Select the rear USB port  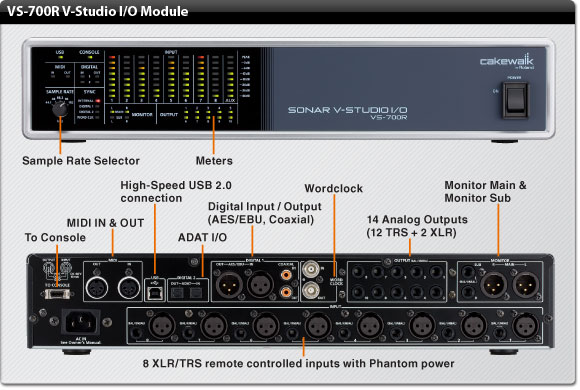click(155, 293)
